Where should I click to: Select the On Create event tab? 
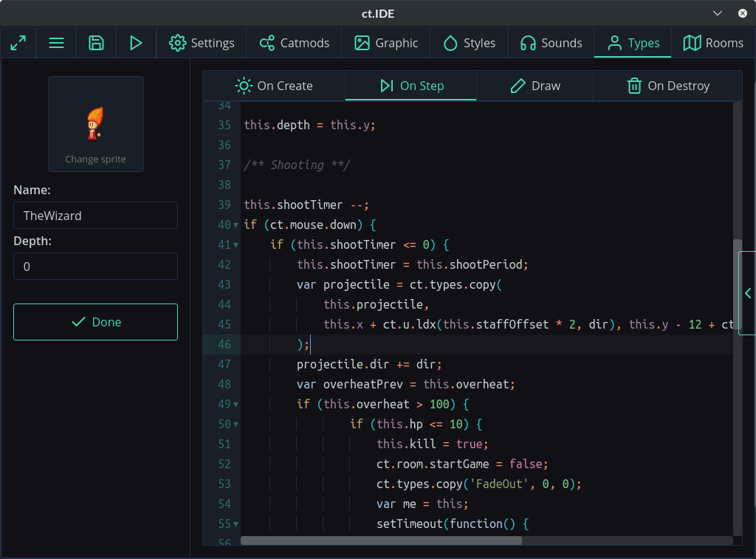(274, 86)
